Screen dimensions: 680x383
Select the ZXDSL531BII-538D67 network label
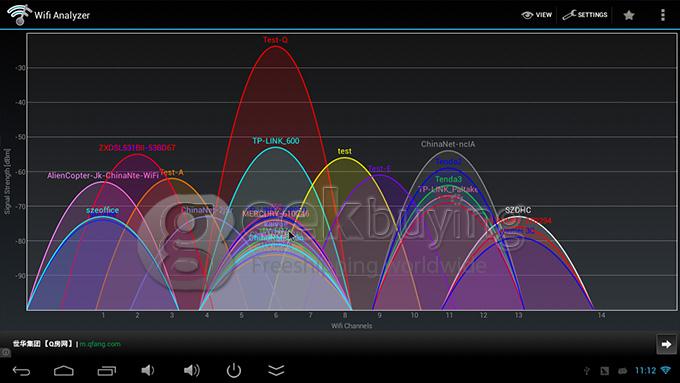(x=137, y=147)
